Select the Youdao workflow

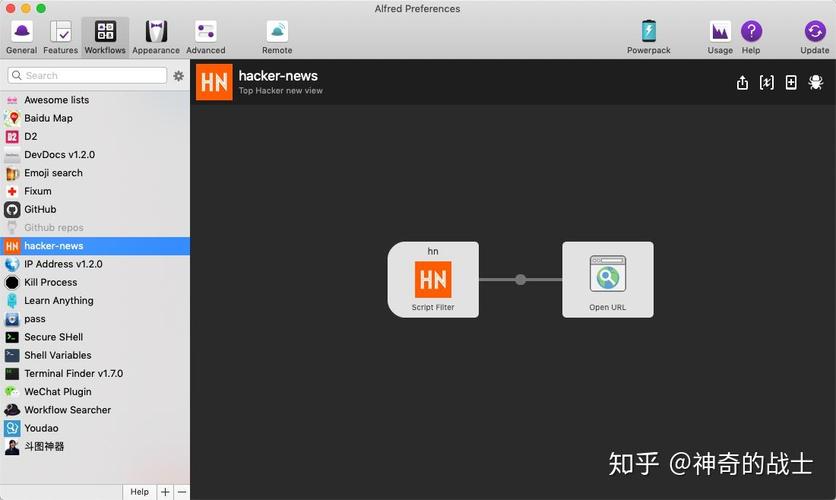pyautogui.click(x=95, y=428)
